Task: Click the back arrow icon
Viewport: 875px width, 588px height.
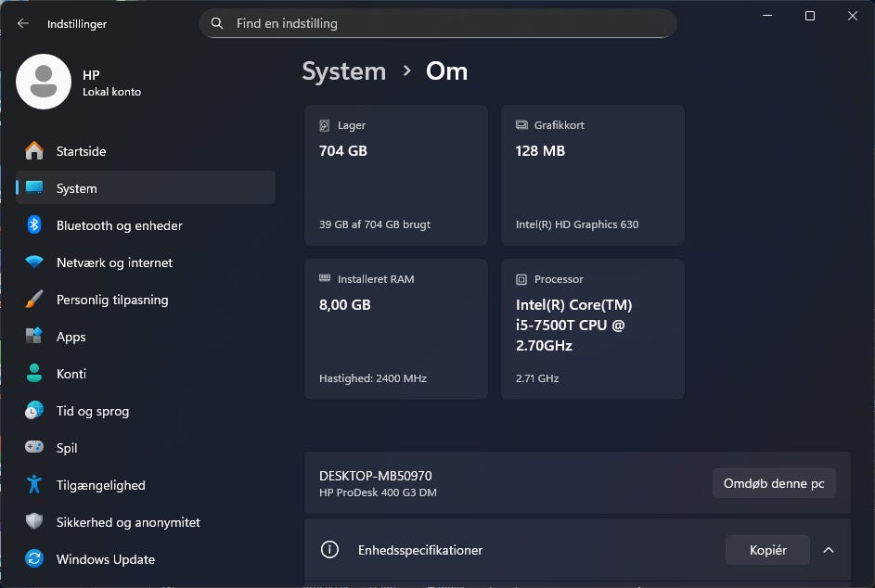Action: pos(23,24)
